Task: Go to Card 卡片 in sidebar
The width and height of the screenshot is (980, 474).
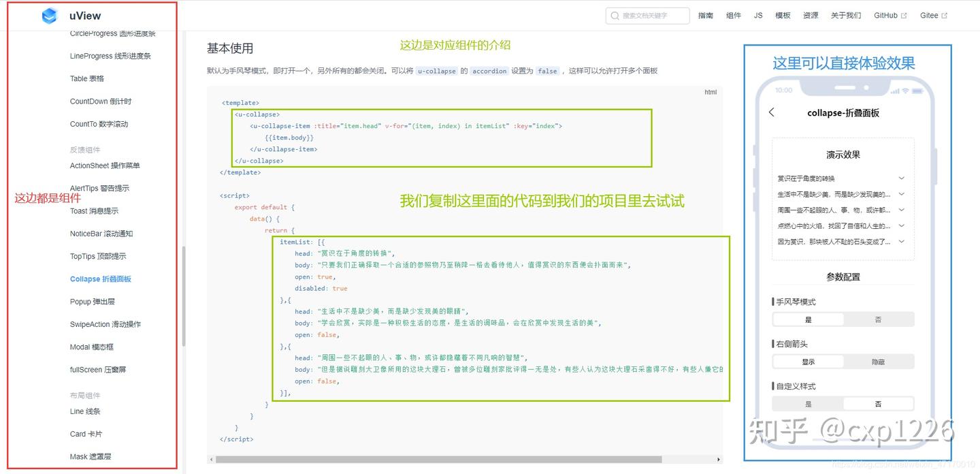Action: click(x=86, y=434)
